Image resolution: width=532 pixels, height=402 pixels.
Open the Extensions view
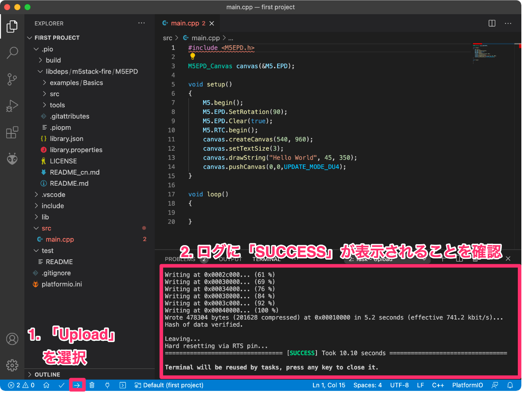[12, 133]
